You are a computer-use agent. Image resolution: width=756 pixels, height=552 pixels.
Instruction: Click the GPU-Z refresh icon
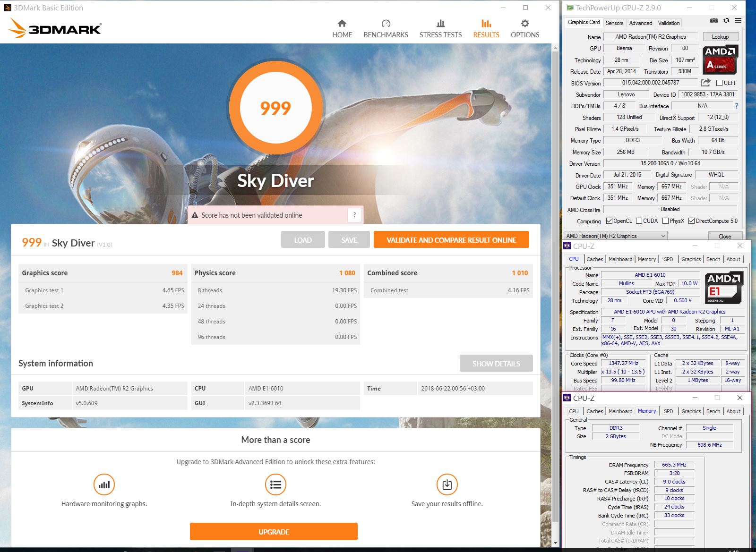pos(726,20)
